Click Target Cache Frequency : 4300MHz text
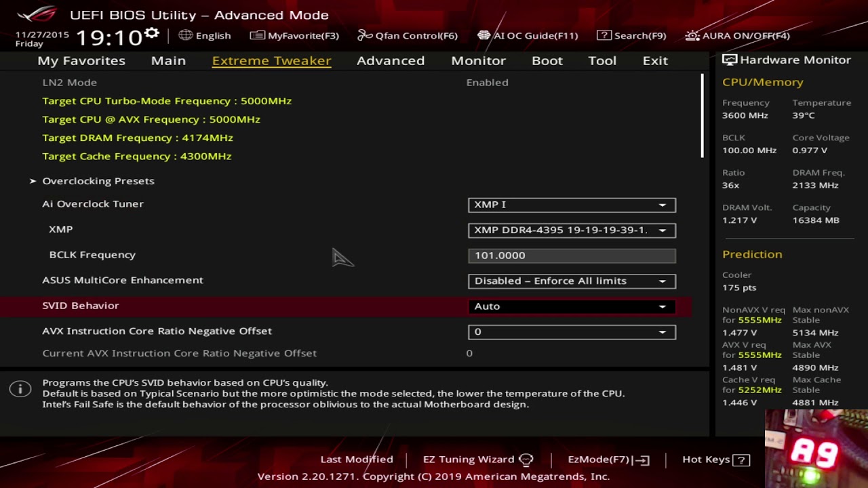The image size is (868, 488). tap(137, 156)
